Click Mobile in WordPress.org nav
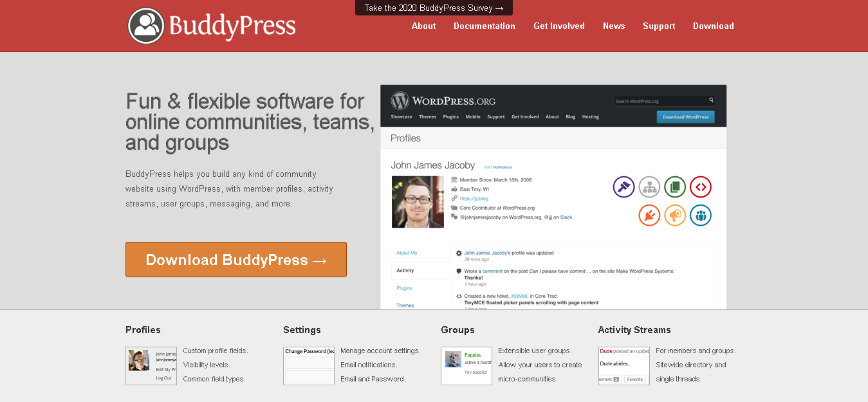This screenshot has width=868, height=402. point(473,117)
